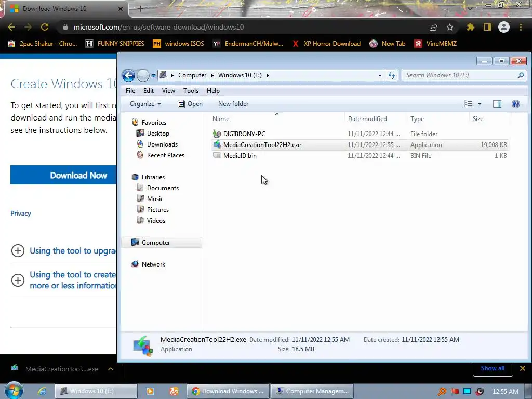Click the Download Now button
Image resolution: width=532 pixels, height=399 pixels.
(63, 175)
